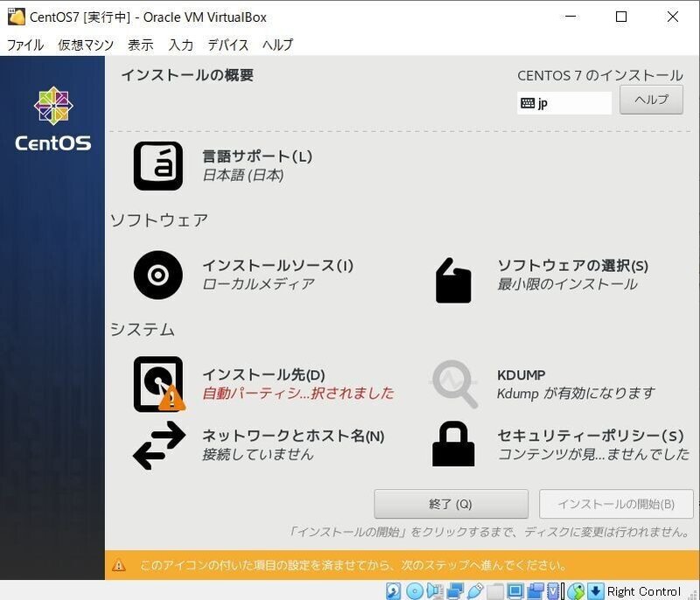The width and height of the screenshot is (700, 600).
Task: Click the network adapter status icon
Action: pos(455,591)
